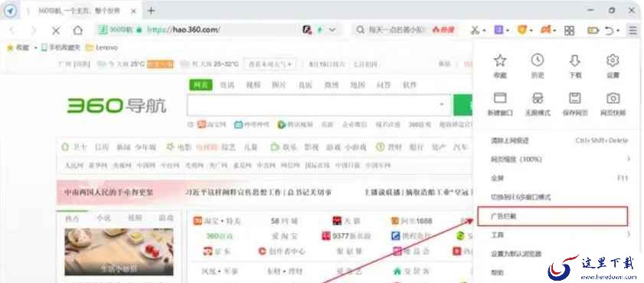
Task: Go to the home page icon
Action: pos(77,30)
